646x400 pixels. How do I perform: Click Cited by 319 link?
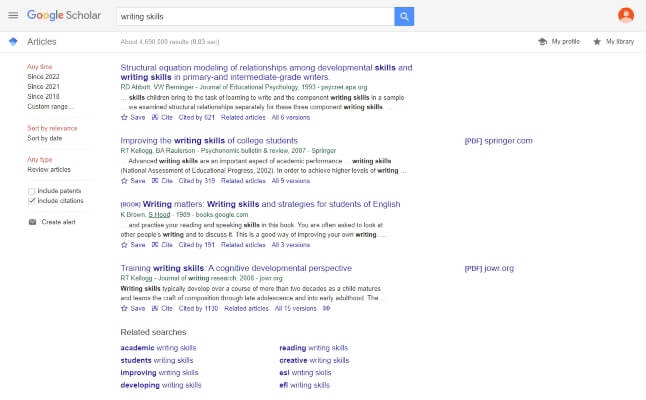197,181
